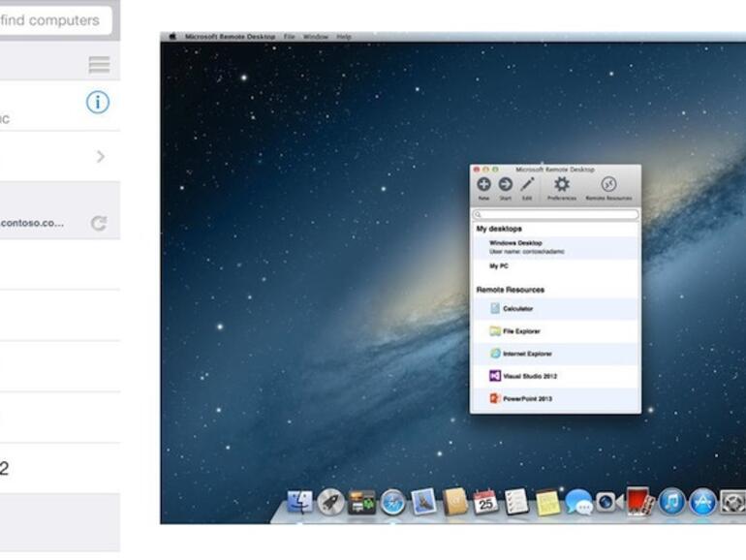Open Mail stamp icon in Dock
Image resolution: width=746 pixels, height=560 pixels.
(423, 502)
